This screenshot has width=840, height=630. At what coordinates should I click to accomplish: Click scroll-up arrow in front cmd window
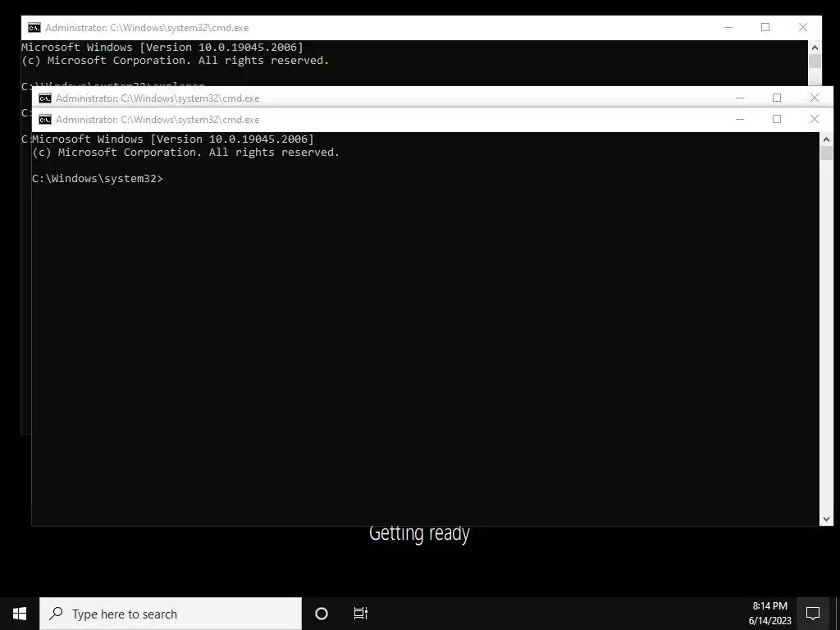tap(826, 139)
